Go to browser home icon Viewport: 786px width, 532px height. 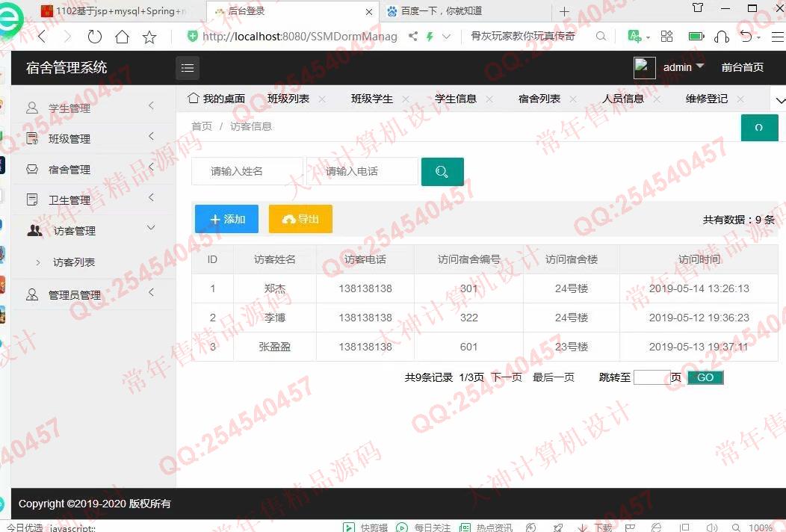click(122, 37)
